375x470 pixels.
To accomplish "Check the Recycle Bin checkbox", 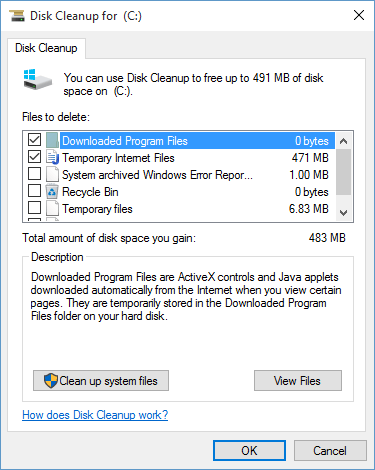I will (x=35, y=191).
